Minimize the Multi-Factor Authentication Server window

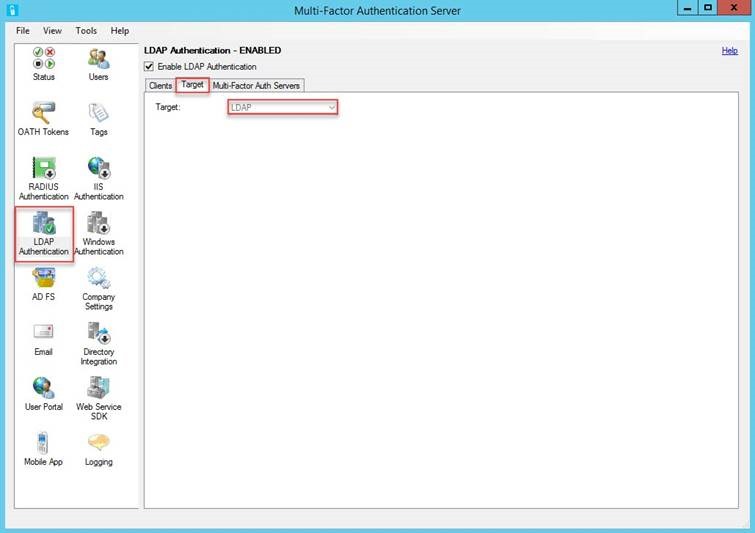click(x=687, y=8)
